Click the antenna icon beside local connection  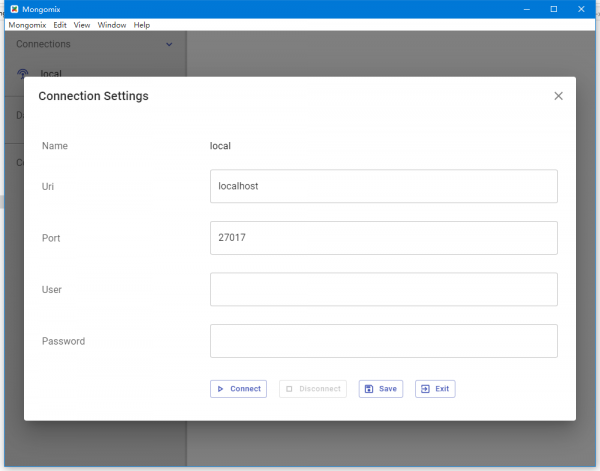[23, 73]
